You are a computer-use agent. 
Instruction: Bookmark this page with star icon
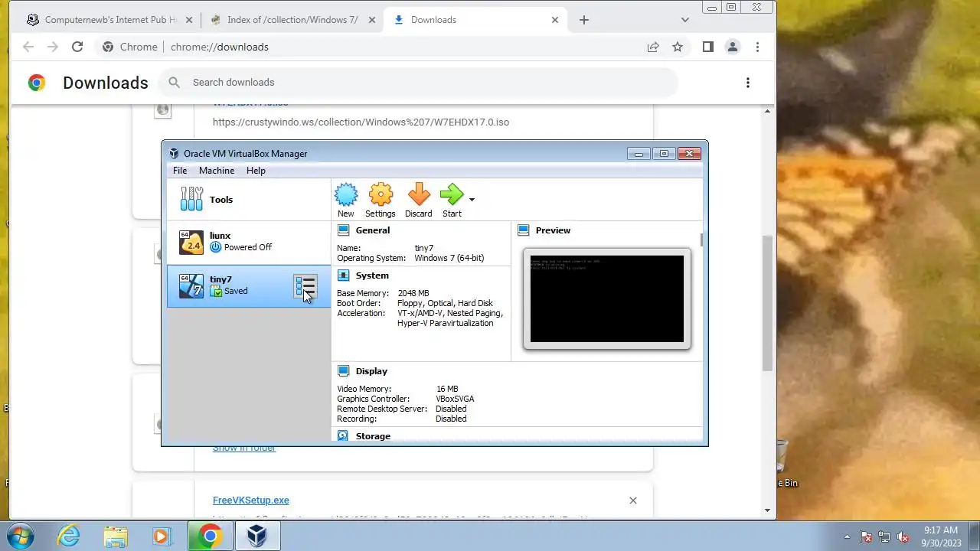[x=678, y=47]
